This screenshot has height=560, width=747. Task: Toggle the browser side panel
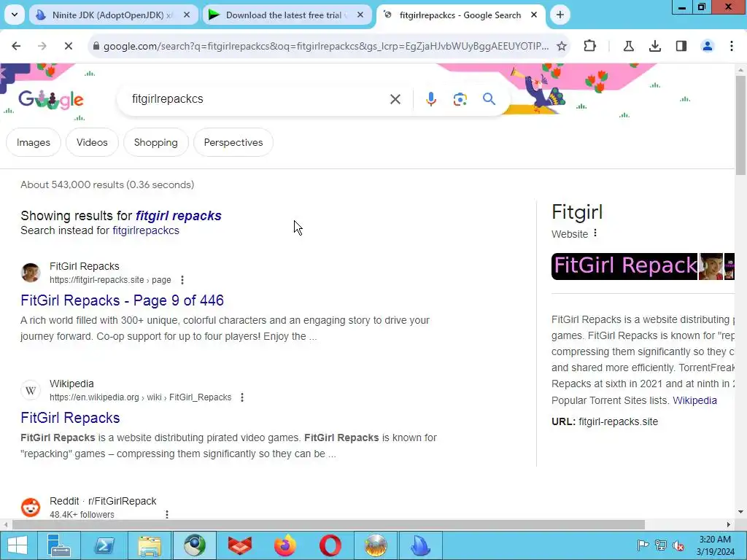coord(681,46)
